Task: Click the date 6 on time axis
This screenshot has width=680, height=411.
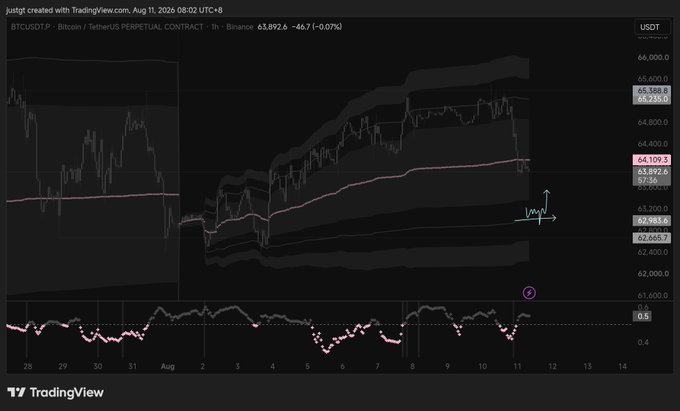Action: pos(342,366)
